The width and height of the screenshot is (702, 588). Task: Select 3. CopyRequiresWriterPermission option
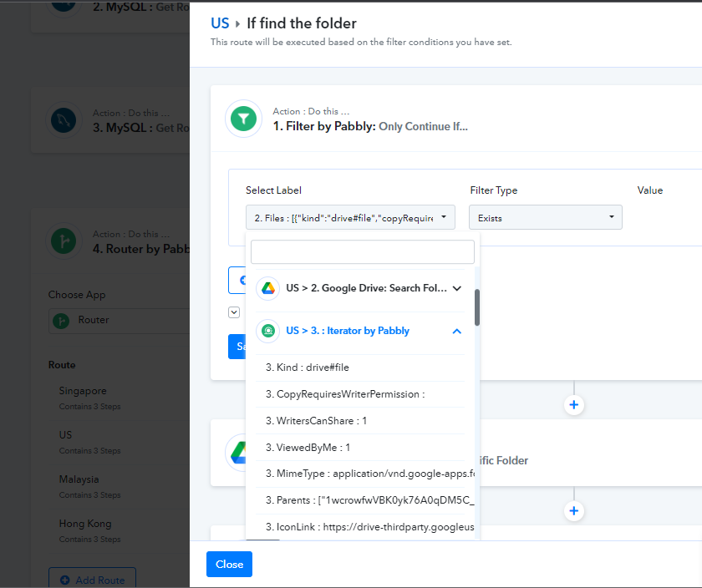point(360,394)
